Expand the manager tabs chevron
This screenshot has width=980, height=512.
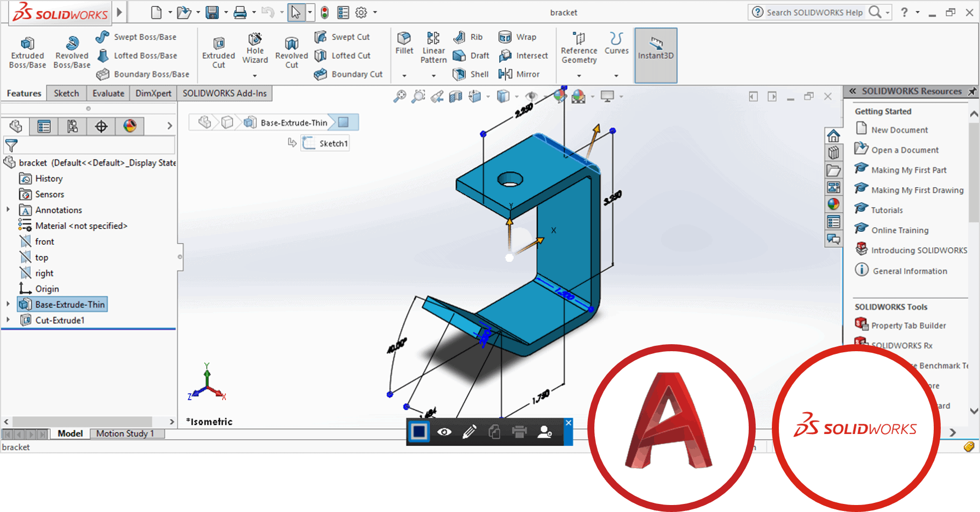tap(169, 126)
